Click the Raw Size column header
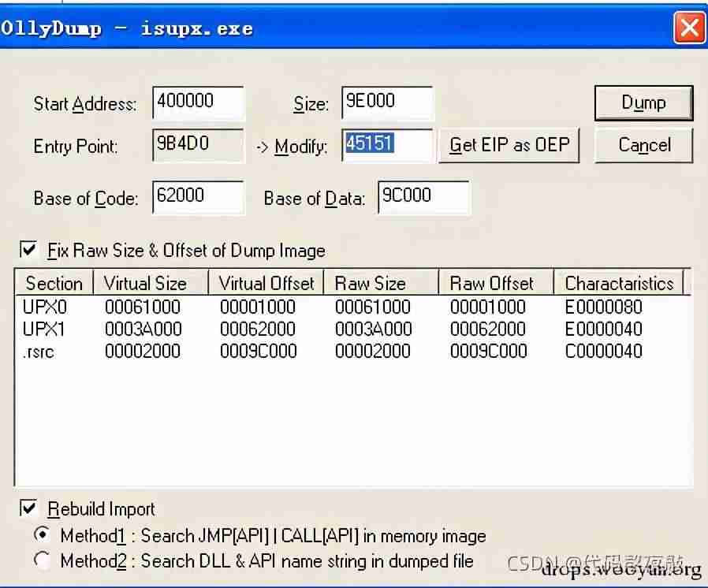 pyautogui.click(x=381, y=282)
